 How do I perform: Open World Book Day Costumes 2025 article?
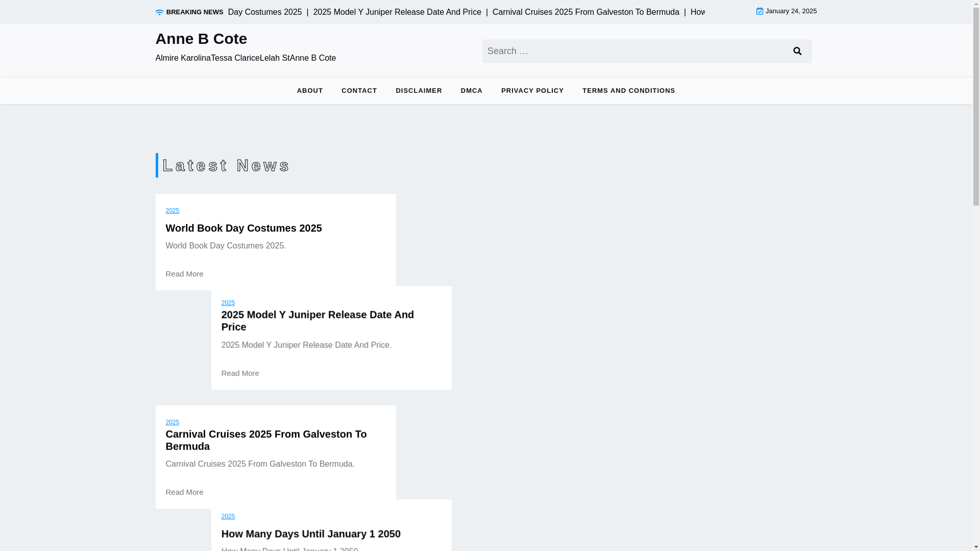pos(243,228)
